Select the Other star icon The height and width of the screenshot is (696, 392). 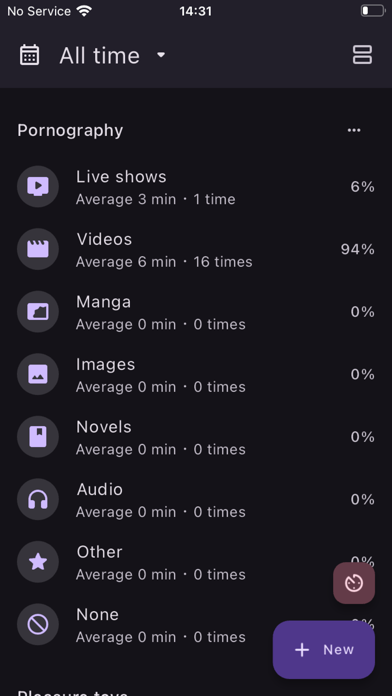click(x=38, y=562)
